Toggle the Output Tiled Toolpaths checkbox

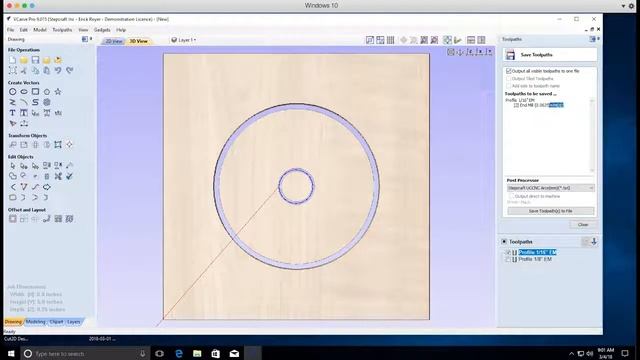point(509,78)
